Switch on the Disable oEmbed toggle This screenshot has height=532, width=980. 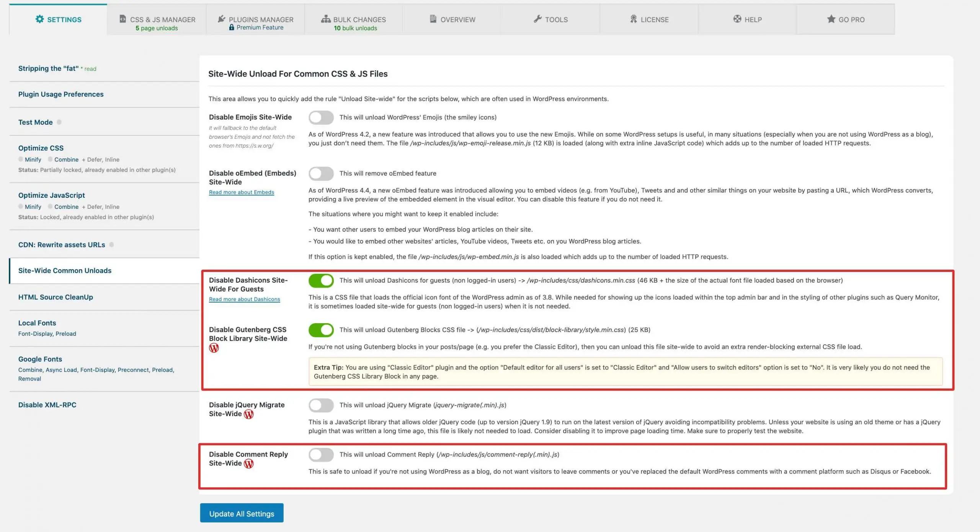pos(321,174)
